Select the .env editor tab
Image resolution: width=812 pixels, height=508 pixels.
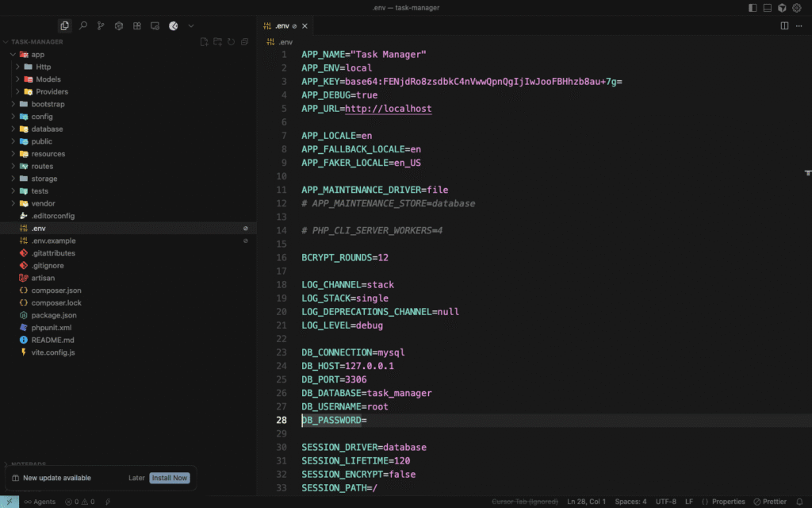(282, 26)
